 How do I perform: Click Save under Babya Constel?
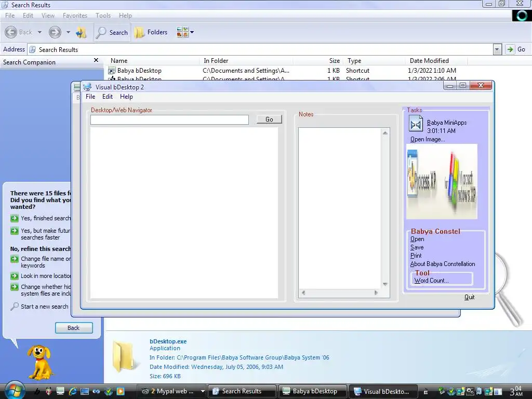click(x=417, y=247)
